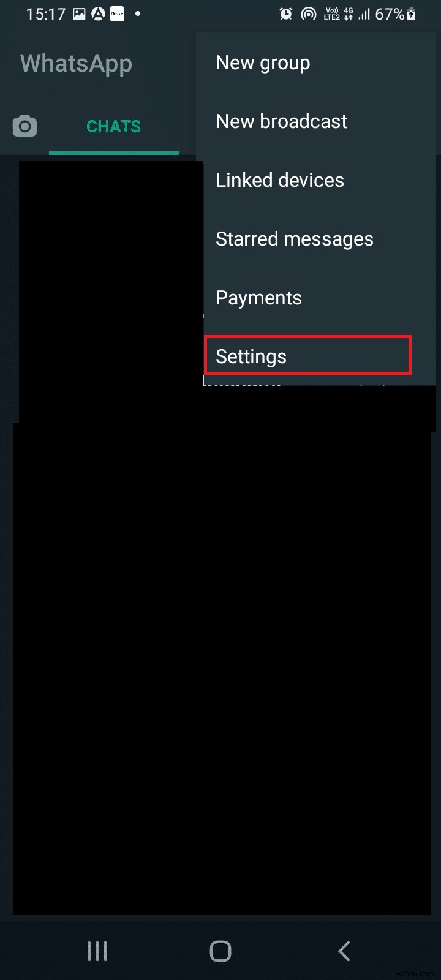This screenshot has width=441, height=980.
Task: Click the image notification icon
Action: (79, 13)
